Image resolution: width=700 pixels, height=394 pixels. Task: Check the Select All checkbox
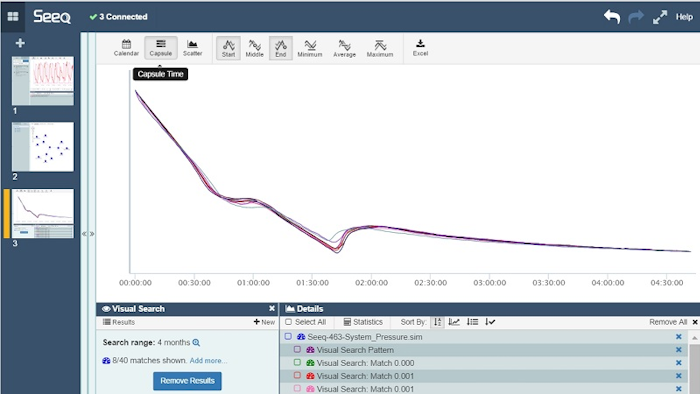click(288, 322)
